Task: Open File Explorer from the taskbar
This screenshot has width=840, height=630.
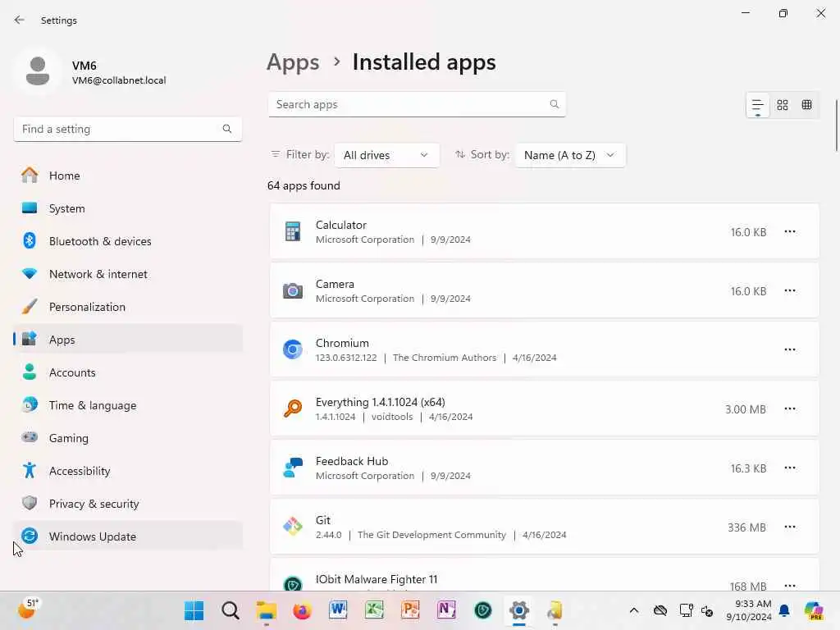Action: click(x=267, y=610)
